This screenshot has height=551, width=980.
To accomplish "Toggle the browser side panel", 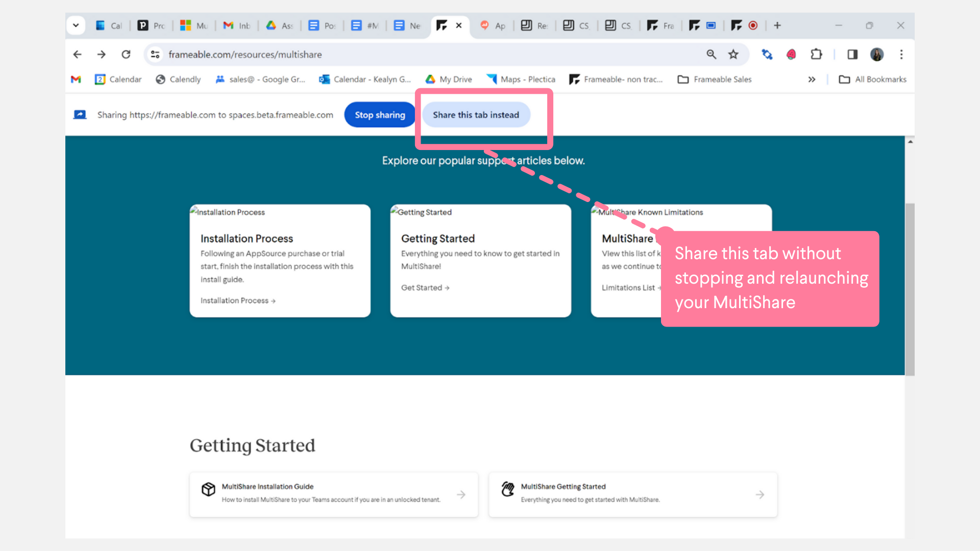I will coord(852,54).
